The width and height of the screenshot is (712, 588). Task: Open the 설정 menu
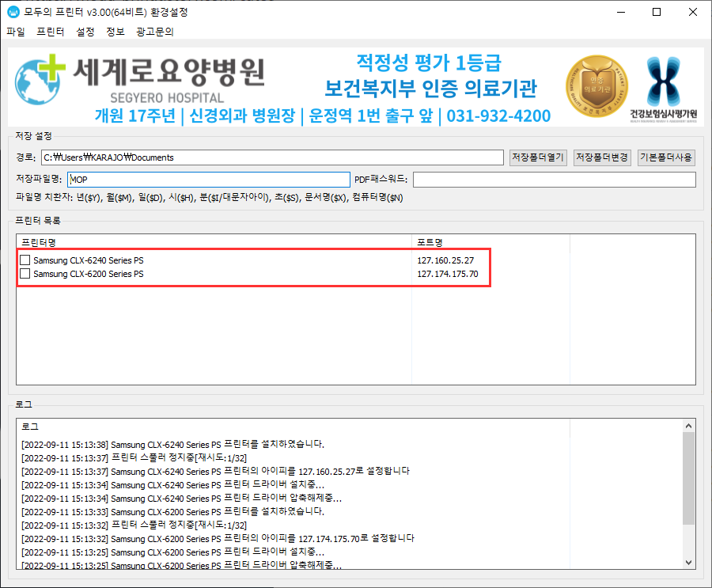tap(83, 32)
